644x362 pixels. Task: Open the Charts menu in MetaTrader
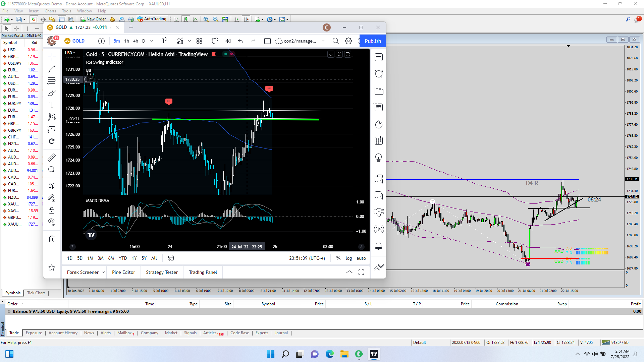coord(50,11)
